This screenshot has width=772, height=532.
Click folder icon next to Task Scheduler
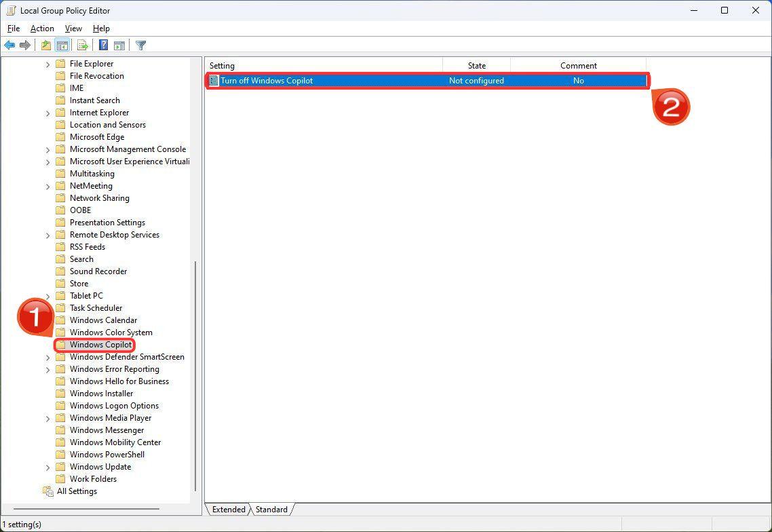[x=60, y=308]
